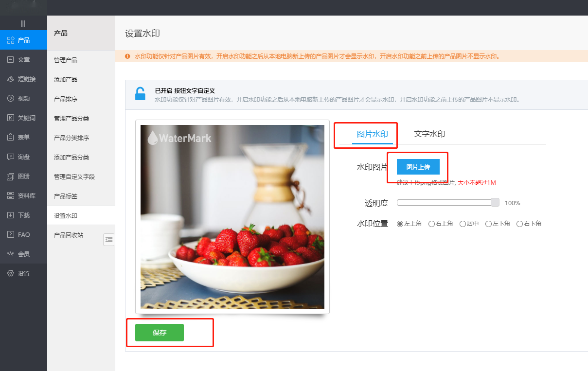Click the 短链接 sidebar icon
This screenshot has width=588, height=371.
tap(11, 79)
